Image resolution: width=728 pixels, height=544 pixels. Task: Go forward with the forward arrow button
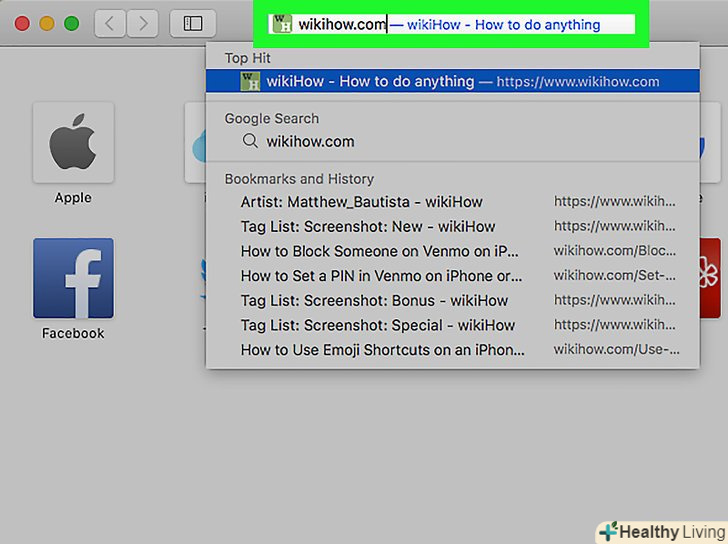[143, 23]
